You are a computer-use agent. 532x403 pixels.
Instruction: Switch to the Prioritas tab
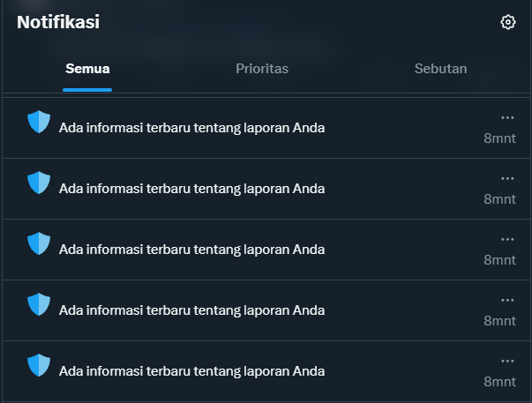coord(262,69)
